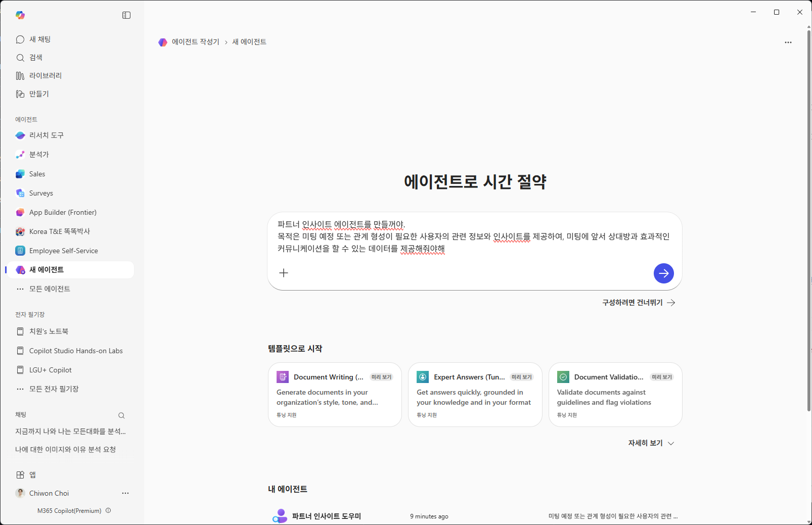Open chat '나에 대한 이미지와 이유 분석 요청'
Screen dimensions: 812x525
pyautogui.click(x=71, y=450)
